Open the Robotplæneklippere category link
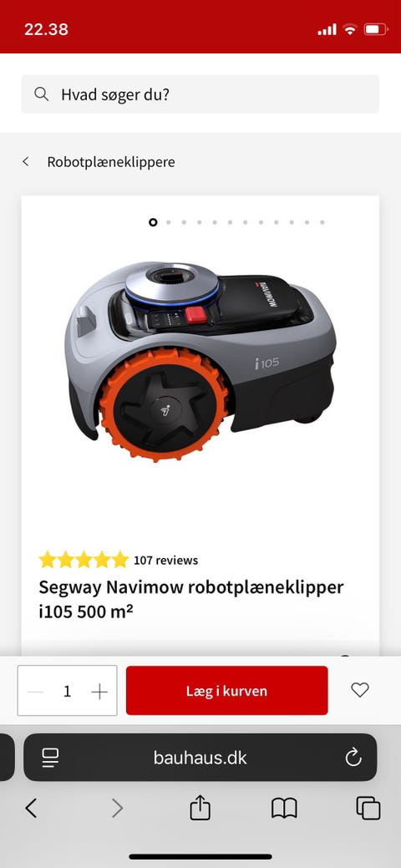Viewport: 401px width, 868px height. pos(111,162)
